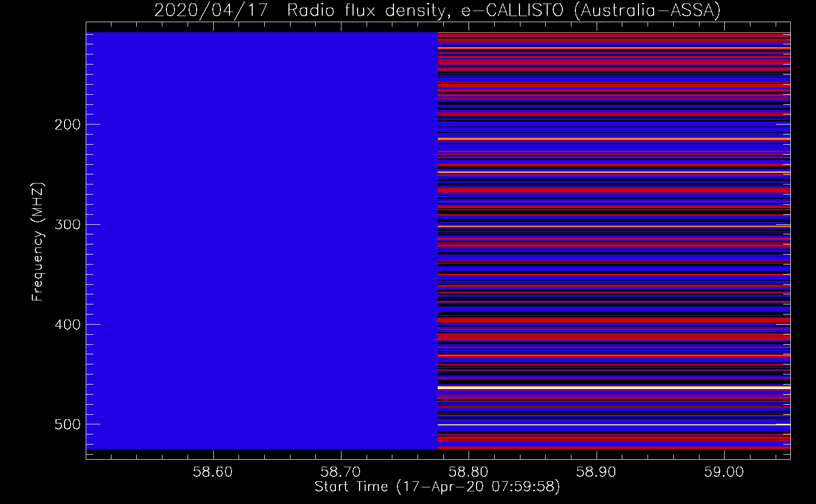Click the 58.80 time tick label
Viewport: 816px width, 504px height.
[469, 472]
